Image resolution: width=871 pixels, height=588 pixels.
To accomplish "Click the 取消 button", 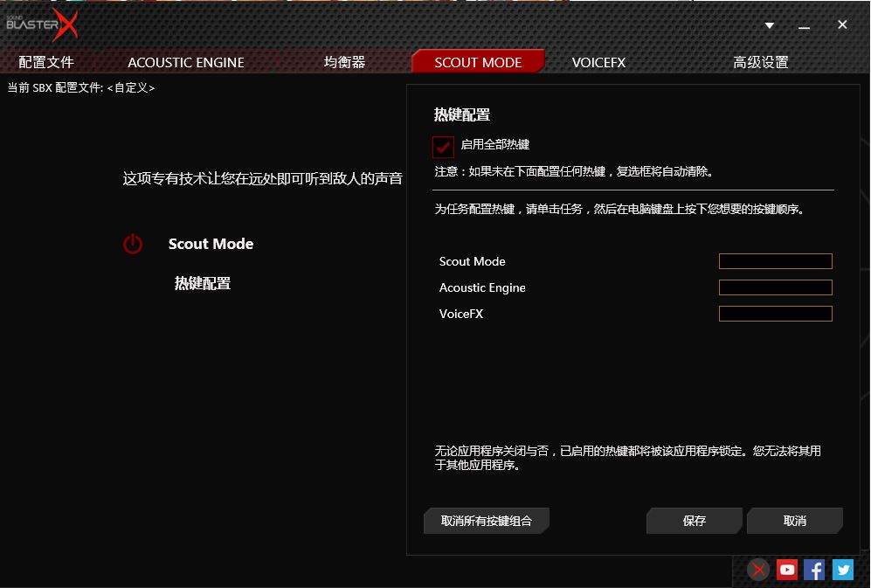I will (795, 521).
